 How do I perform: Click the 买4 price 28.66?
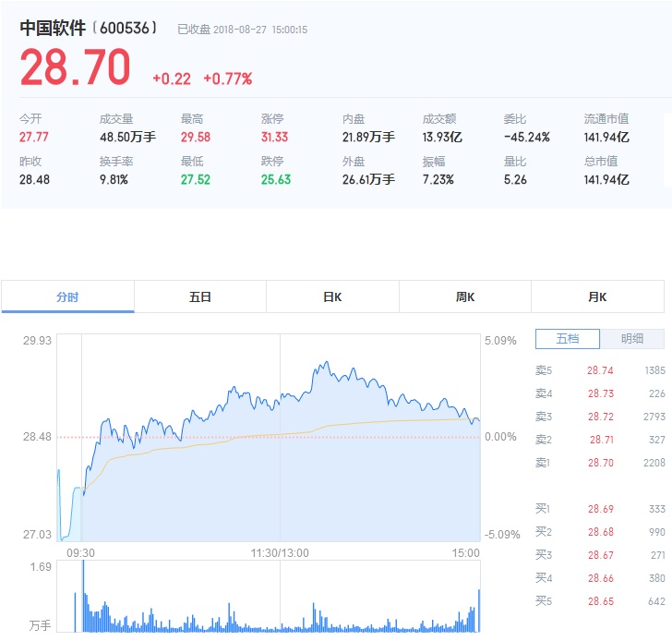(601, 578)
